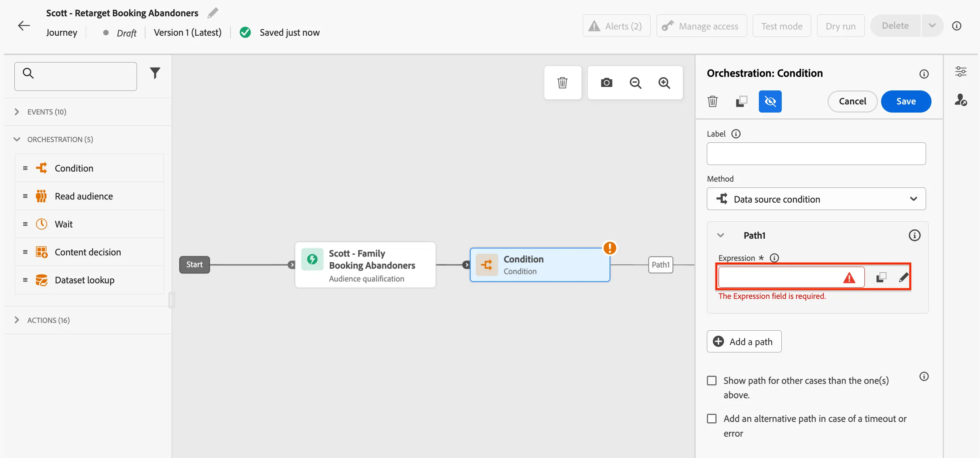This screenshot has width=980, height=458.
Task: Save the condition settings
Action: pos(906,101)
